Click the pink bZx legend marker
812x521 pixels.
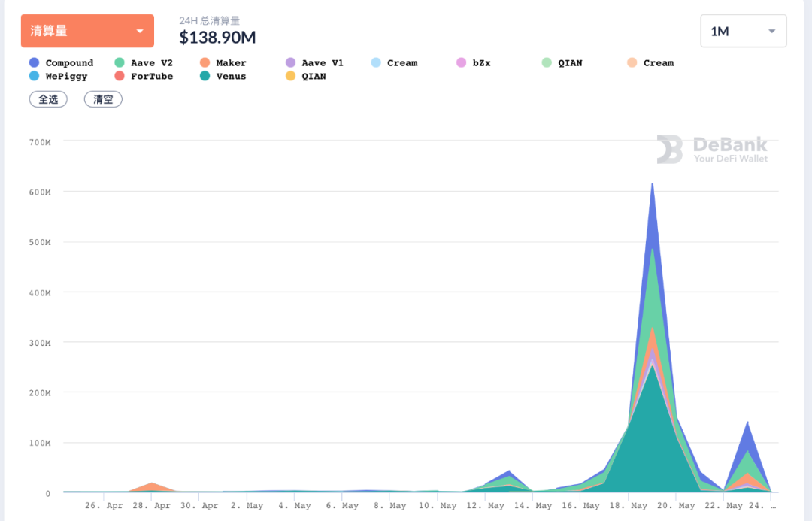(462, 63)
